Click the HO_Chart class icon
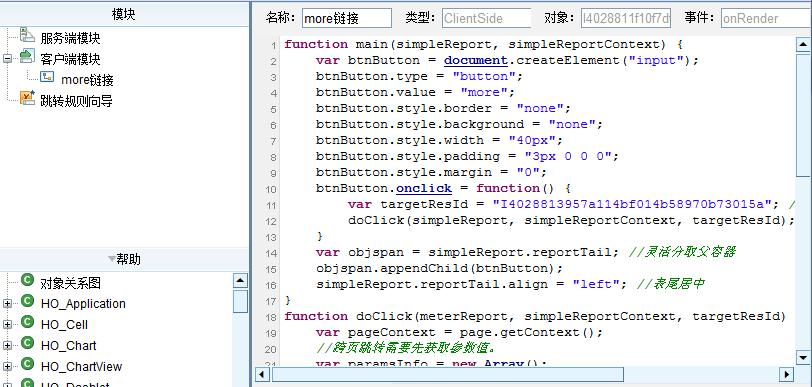This screenshot has width=812, height=387. pos(27,343)
